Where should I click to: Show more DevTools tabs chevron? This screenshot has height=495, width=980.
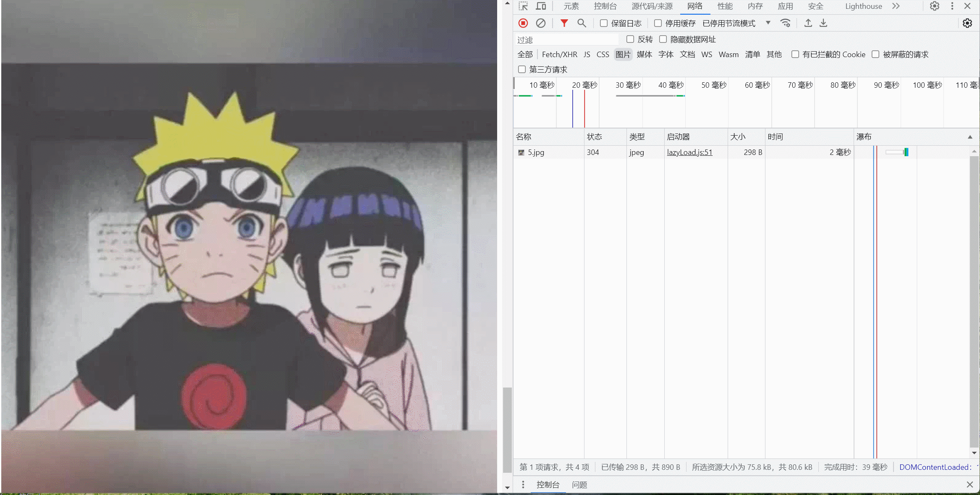896,6
